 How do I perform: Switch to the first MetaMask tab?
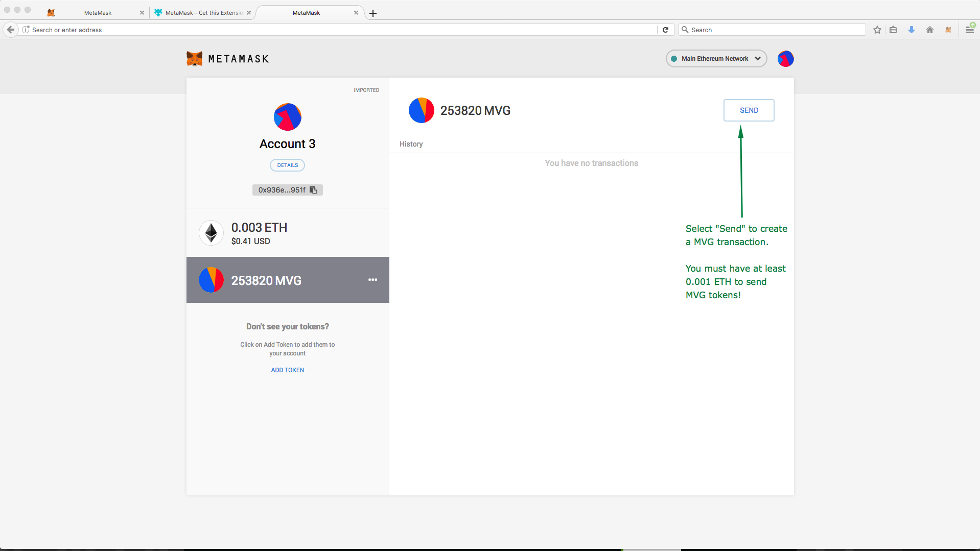click(x=98, y=13)
